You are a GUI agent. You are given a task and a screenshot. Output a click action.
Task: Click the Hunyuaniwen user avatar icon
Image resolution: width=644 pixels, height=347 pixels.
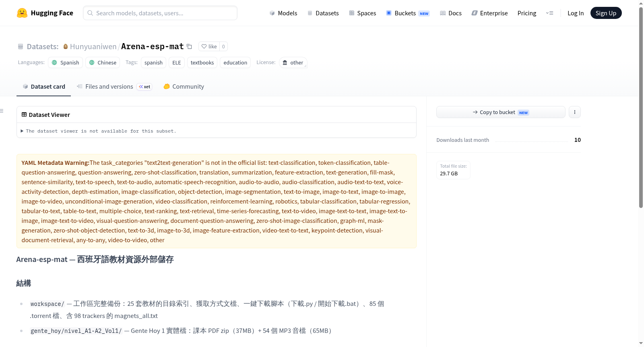(66, 46)
